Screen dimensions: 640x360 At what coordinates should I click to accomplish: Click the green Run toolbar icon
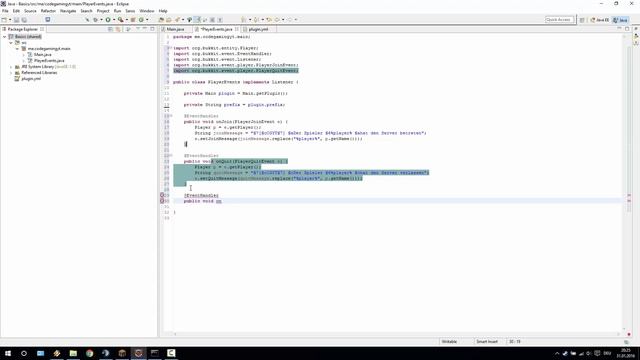[x=108, y=20]
